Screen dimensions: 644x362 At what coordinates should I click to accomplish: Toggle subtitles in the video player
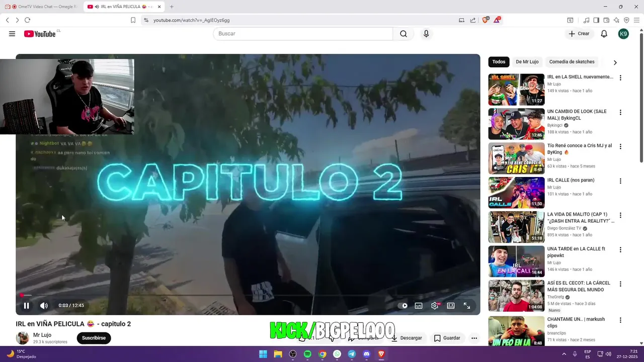pyautogui.click(x=419, y=306)
